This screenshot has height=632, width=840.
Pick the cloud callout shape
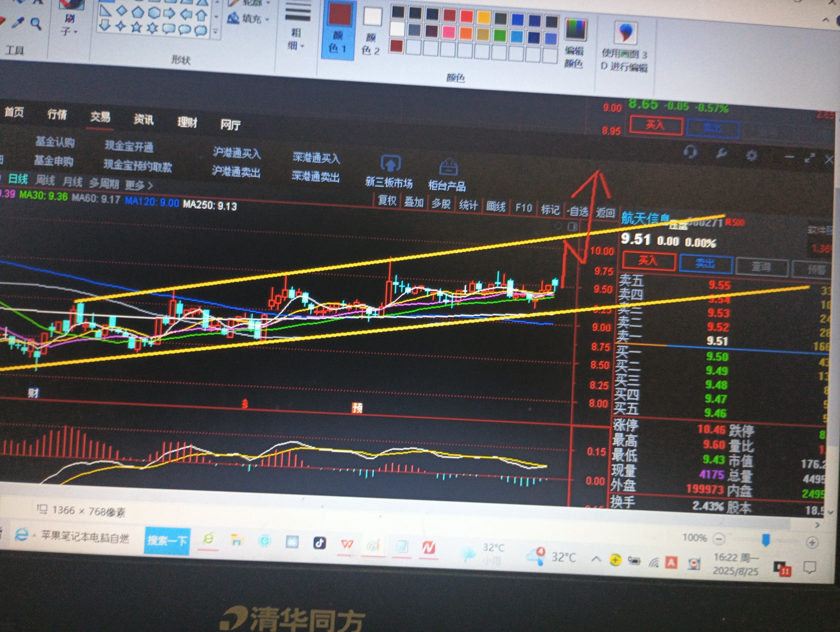pos(201,30)
